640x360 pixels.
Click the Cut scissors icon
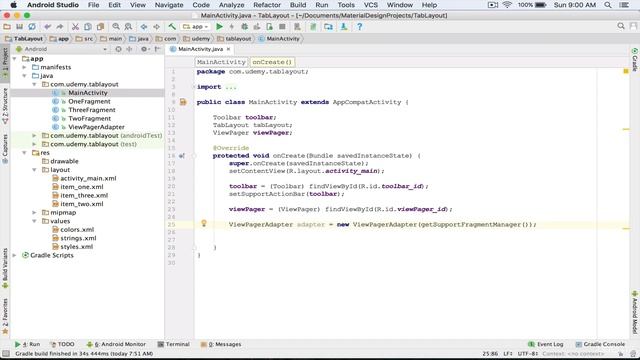coord(75,27)
